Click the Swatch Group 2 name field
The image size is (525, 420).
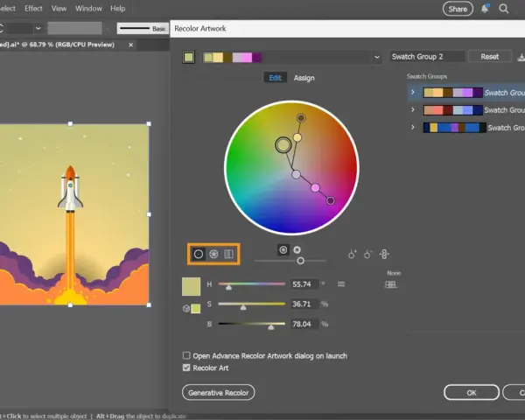click(427, 57)
